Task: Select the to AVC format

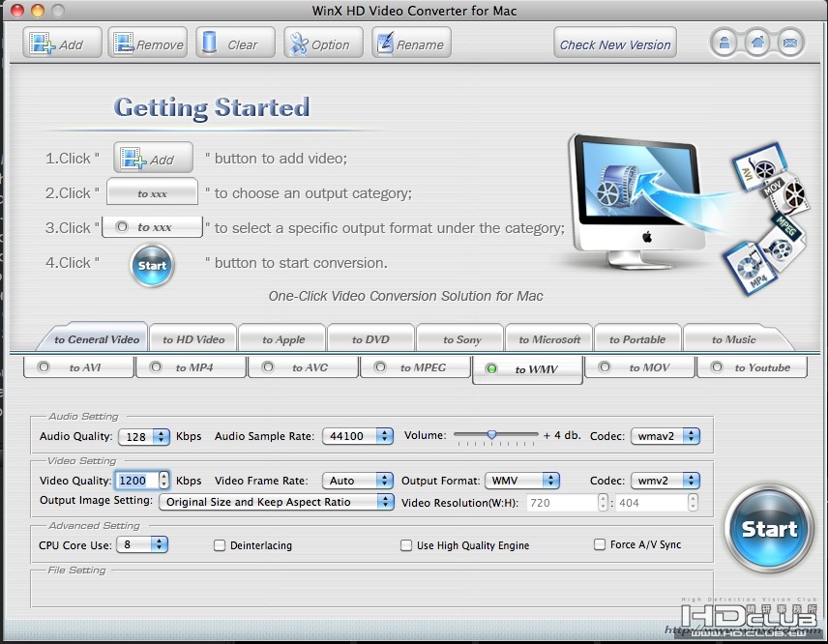Action: pyautogui.click(x=303, y=367)
